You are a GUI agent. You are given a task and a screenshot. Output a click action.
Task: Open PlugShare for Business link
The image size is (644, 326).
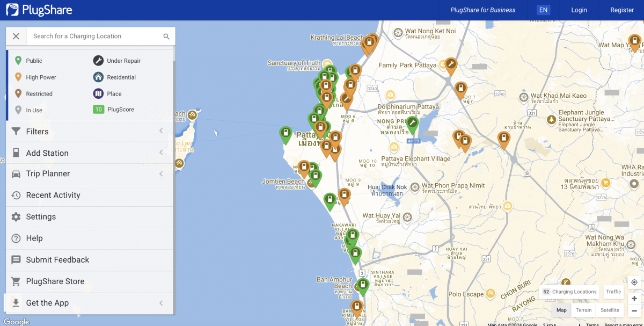click(483, 10)
